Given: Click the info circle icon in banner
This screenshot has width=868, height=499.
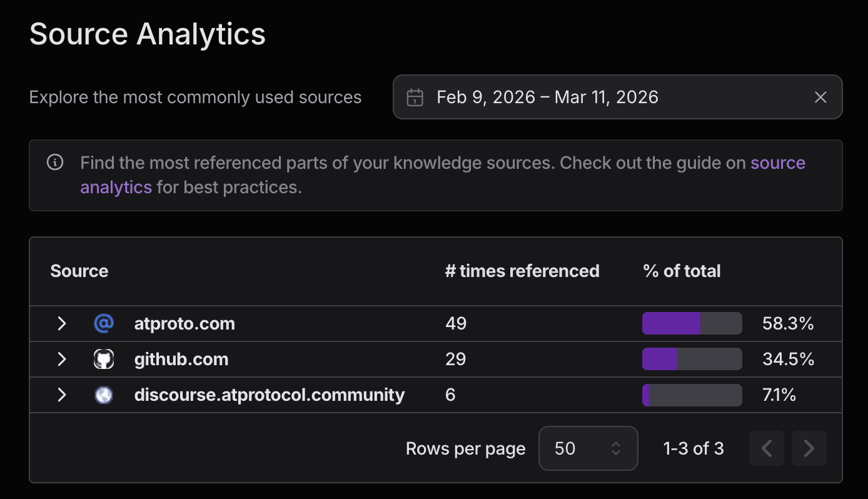Looking at the screenshot, I should pos(55,163).
